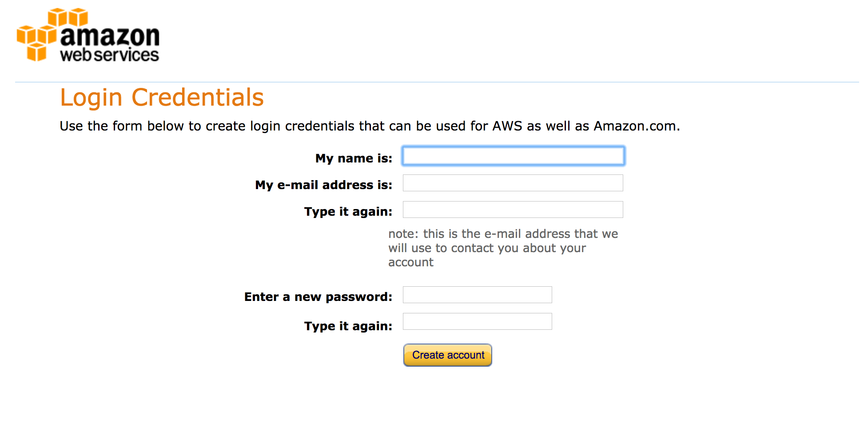The height and width of the screenshot is (427, 868).
Task: Focus the "My name is" input field
Action: [x=513, y=156]
